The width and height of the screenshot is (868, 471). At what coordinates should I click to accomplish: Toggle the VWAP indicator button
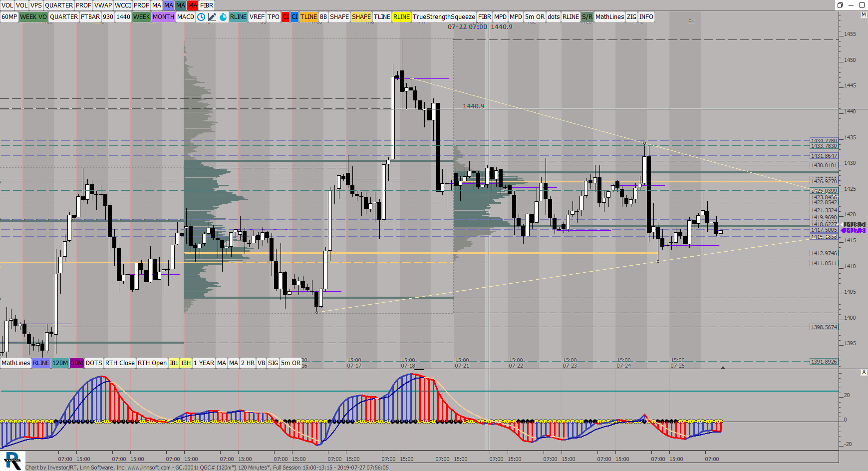point(103,5)
